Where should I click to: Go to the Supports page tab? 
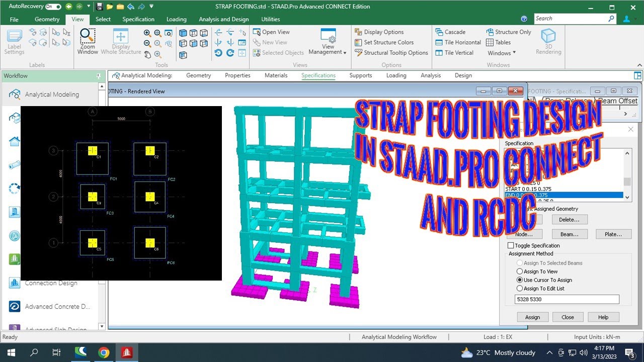[361, 75]
